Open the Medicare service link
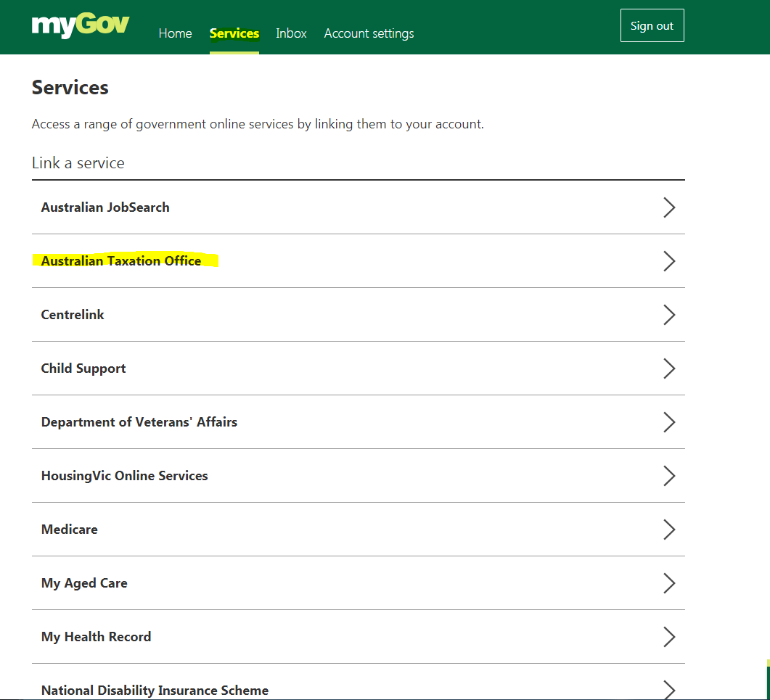Screen dimensions: 770x700 [359, 530]
